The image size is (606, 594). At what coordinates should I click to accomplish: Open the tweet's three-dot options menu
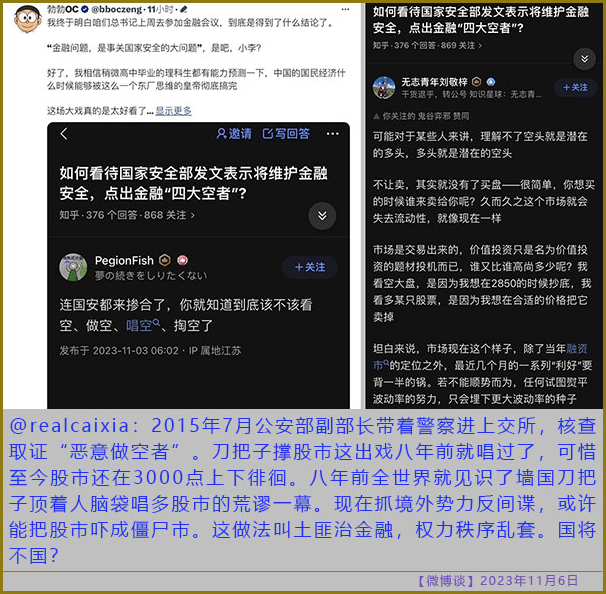tap(345, 9)
